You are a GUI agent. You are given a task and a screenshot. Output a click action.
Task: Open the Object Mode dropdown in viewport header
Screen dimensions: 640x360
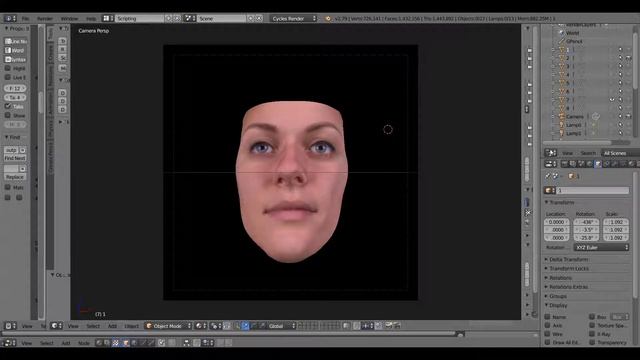[168, 326]
